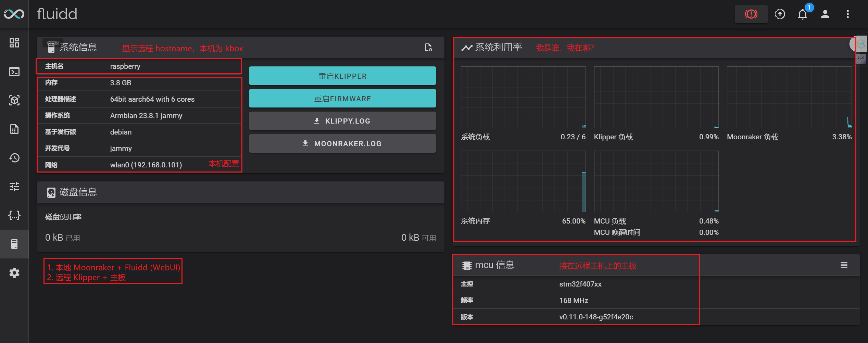The height and width of the screenshot is (343, 868).
Task: Click the 重启KLIPPER button
Action: click(342, 76)
